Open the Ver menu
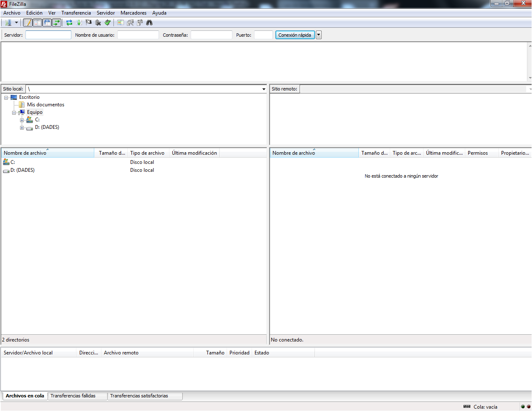Image resolution: width=532 pixels, height=412 pixels. pyautogui.click(x=52, y=13)
